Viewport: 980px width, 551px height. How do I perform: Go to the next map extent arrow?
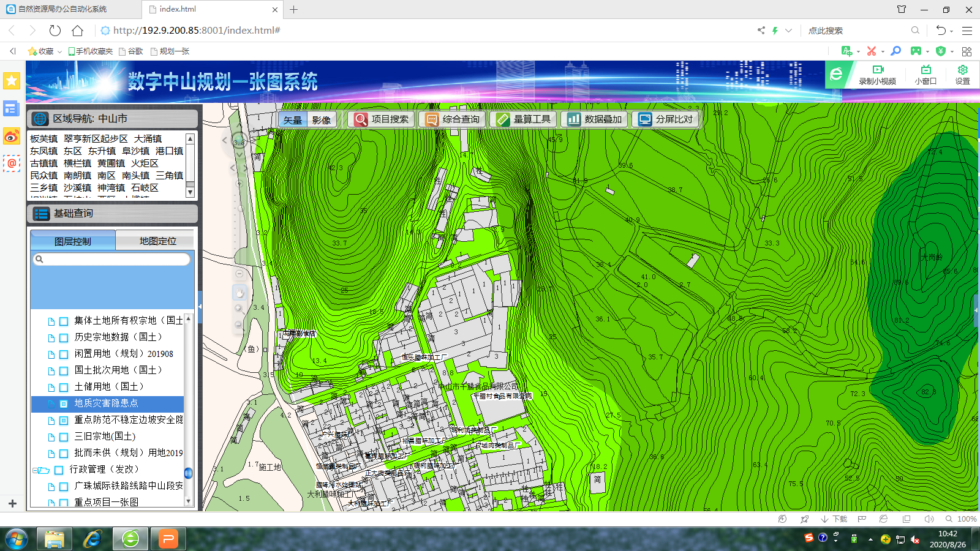coord(246,167)
